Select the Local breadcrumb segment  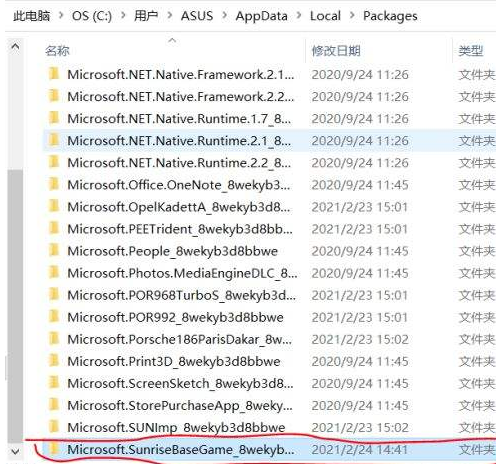(x=325, y=16)
